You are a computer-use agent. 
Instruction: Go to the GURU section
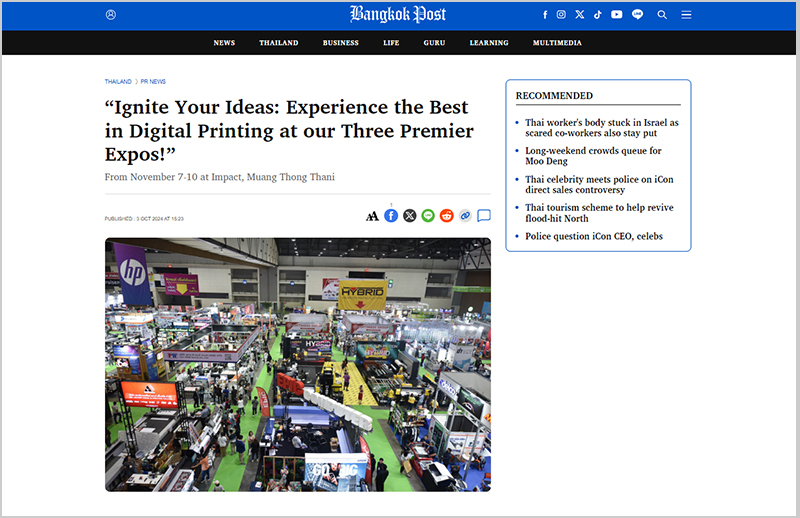434,43
